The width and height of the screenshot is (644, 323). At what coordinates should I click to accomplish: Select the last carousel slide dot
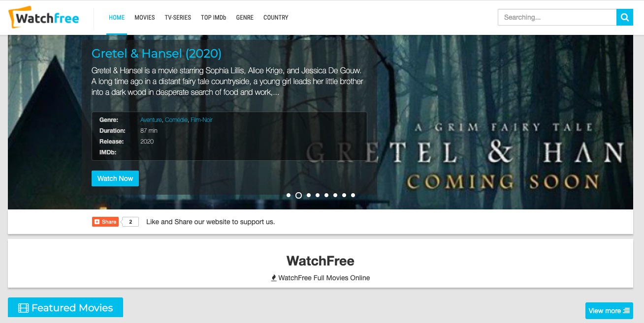click(x=353, y=195)
